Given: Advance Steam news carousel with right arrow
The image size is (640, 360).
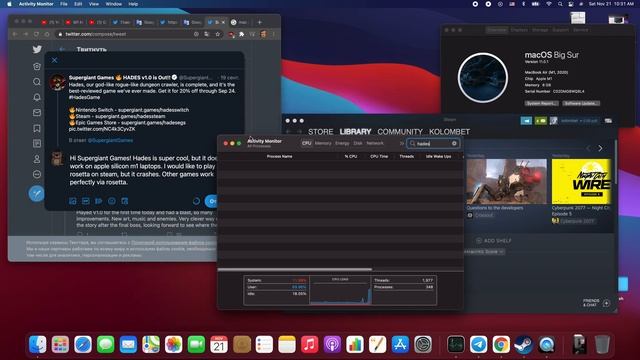Looking at the screenshot, I should click(x=600, y=148).
